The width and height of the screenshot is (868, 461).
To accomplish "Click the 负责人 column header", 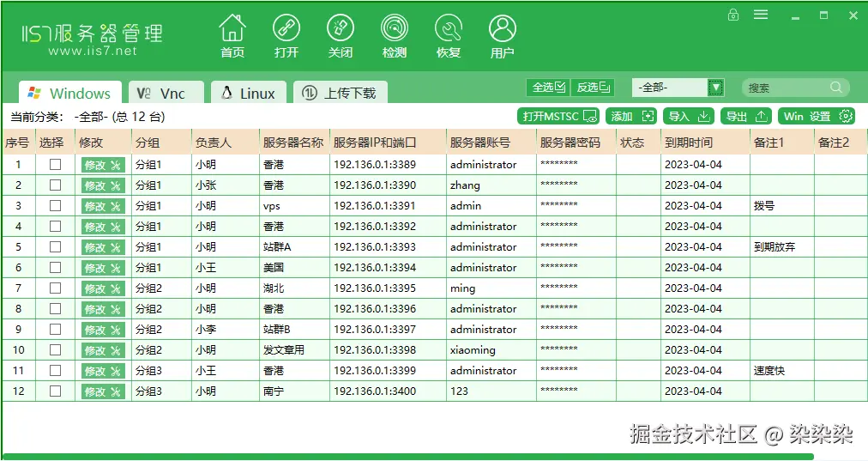I will pos(225,143).
